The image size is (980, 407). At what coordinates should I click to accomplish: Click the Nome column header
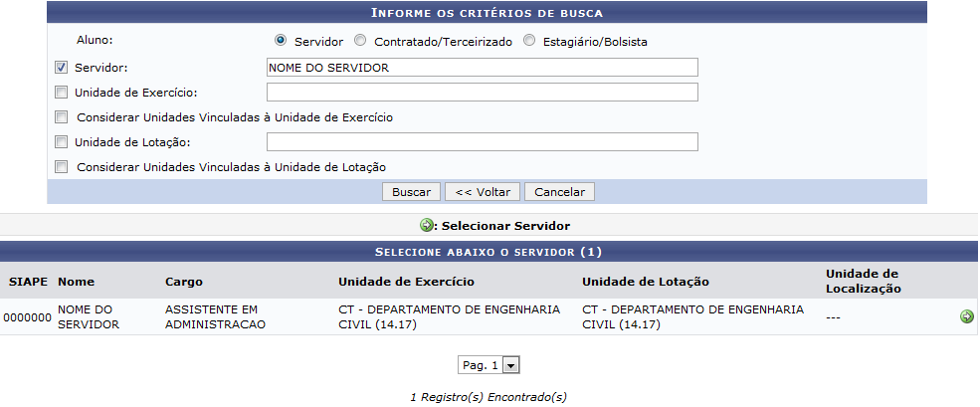click(77, 282)
